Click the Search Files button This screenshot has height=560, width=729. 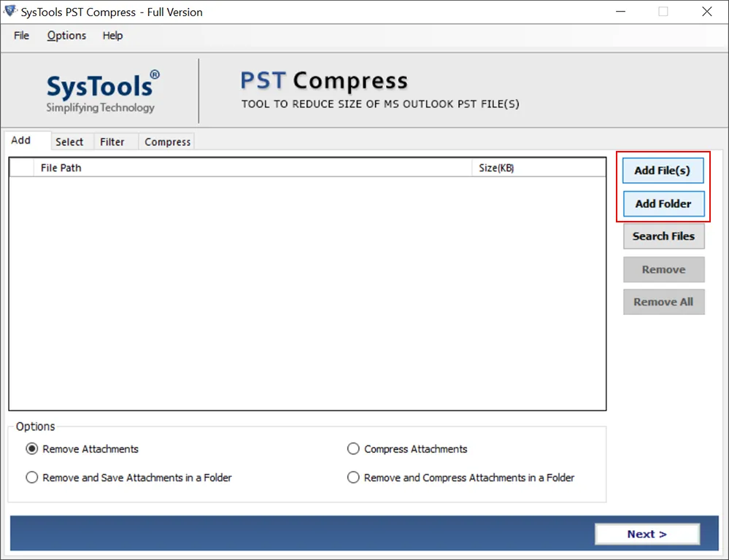(x=663, y=236)
